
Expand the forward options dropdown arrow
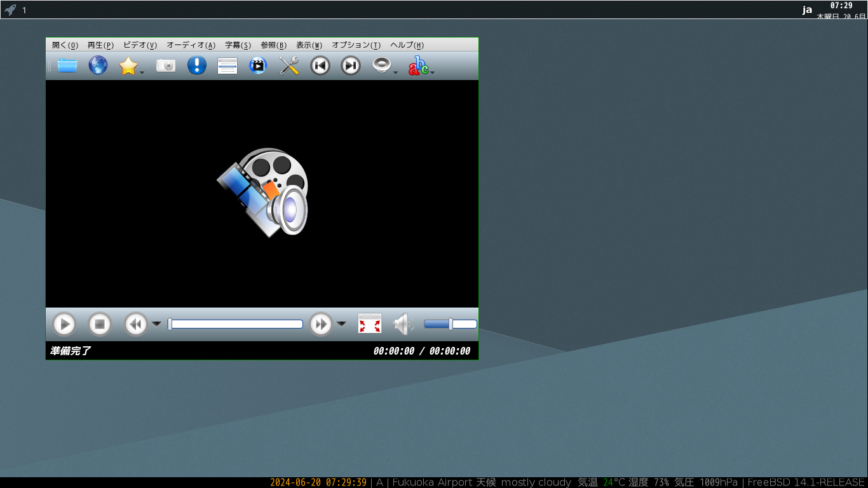click(x=341, y=324)
